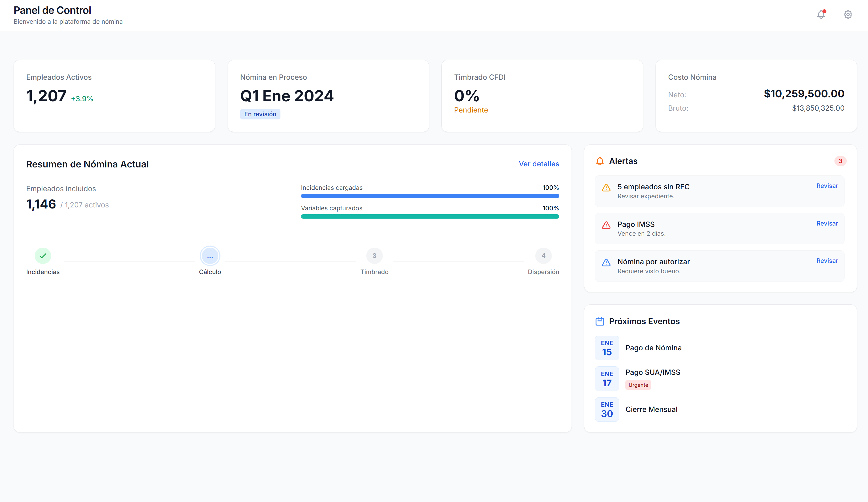The width and height of the screenshot is (868, 502).
Task: Click the blue Nómina por autorizar warning icon
Action: coord(606,263)
